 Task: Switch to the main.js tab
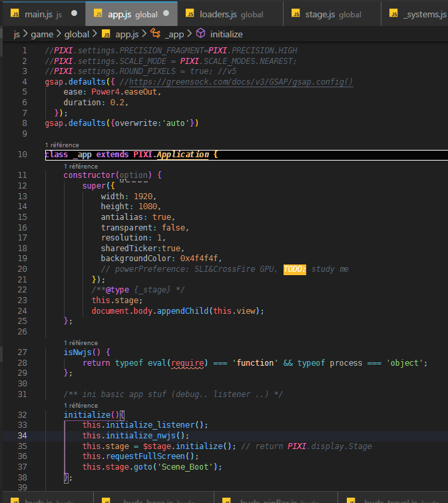tap(44, 14)
